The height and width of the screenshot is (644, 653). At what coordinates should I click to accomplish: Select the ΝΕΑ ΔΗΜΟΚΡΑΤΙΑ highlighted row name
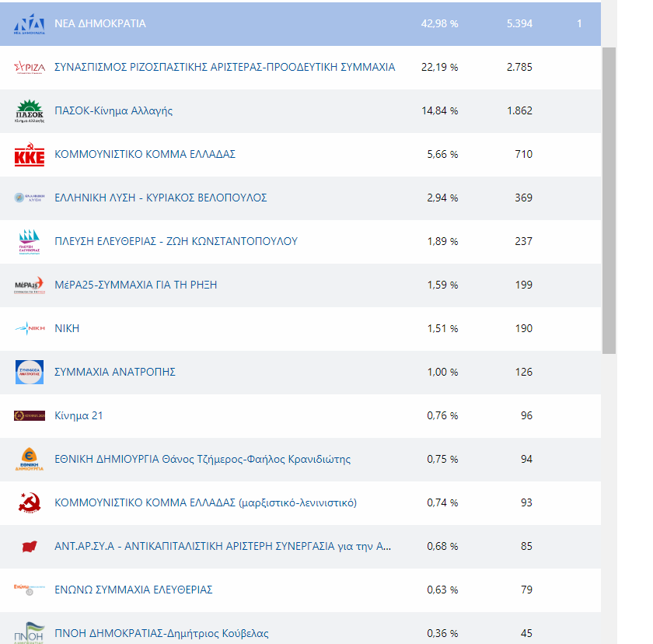pos(100,24)
